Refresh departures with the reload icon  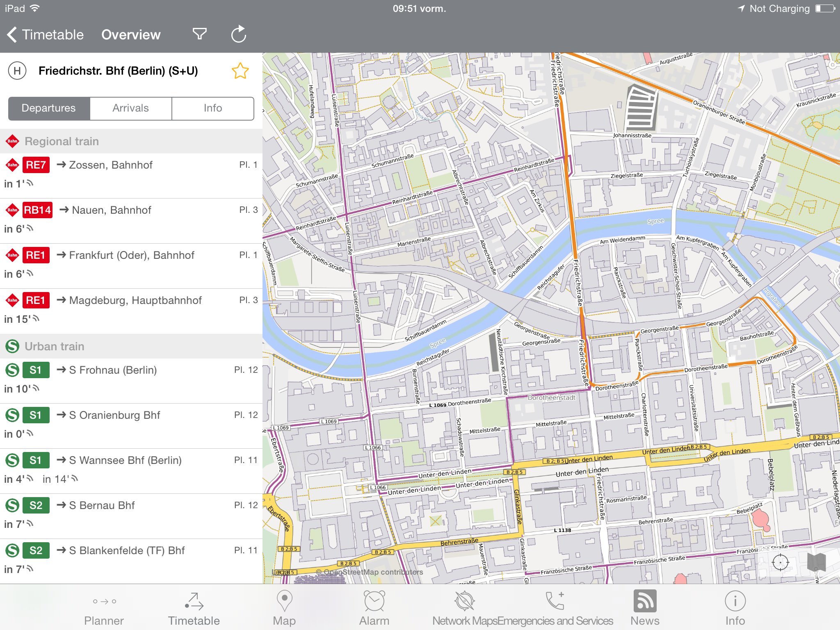[x=238, y=34]
